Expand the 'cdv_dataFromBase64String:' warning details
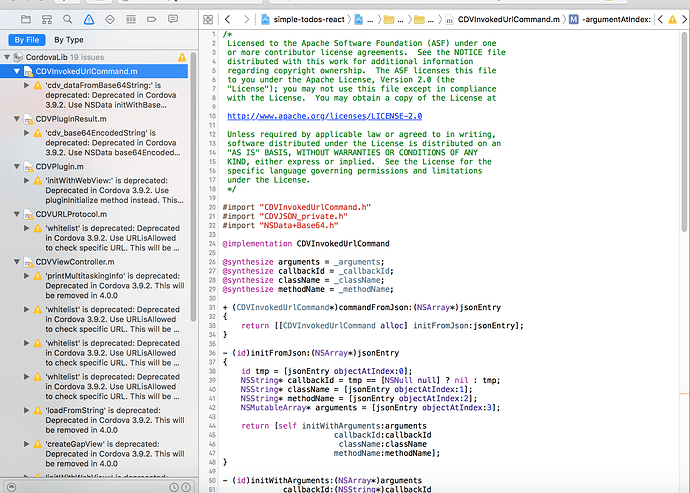 point(26,85)
